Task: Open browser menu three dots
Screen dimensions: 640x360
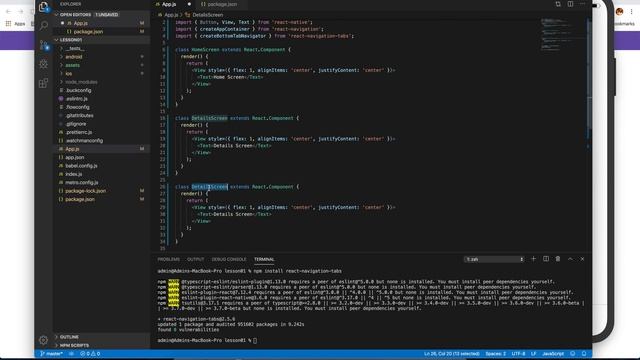Action: (x=631, y=11)
